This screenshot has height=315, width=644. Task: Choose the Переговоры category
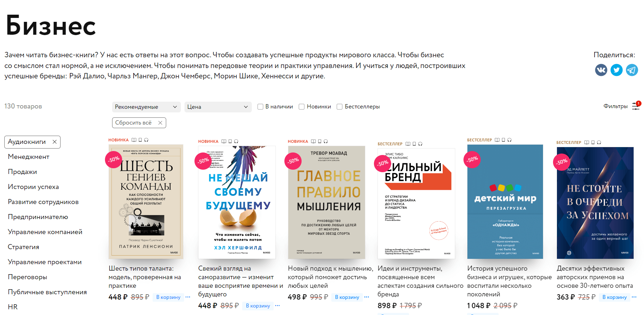pos(28,277)
